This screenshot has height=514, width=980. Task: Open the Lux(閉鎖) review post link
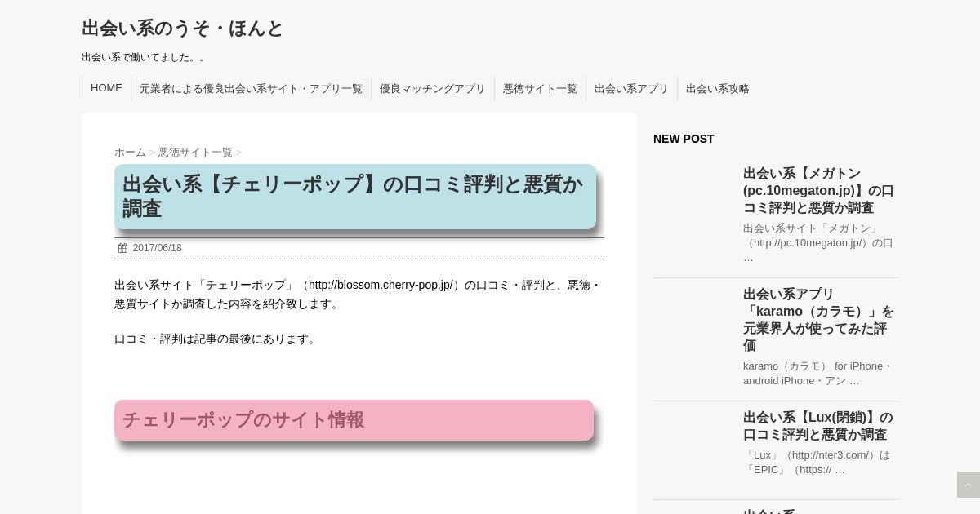(818, 426)
